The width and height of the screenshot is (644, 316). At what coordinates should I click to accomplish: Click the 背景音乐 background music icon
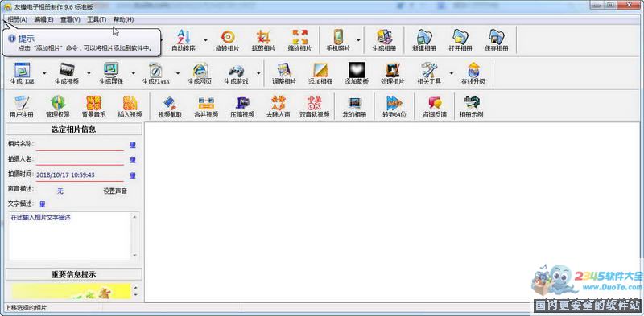[93, 107]
